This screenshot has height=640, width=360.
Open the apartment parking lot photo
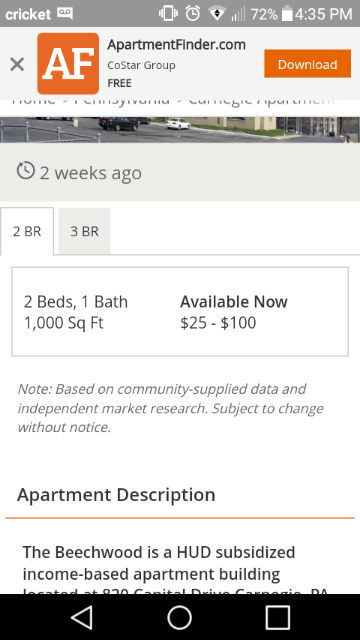click(180, 130)
